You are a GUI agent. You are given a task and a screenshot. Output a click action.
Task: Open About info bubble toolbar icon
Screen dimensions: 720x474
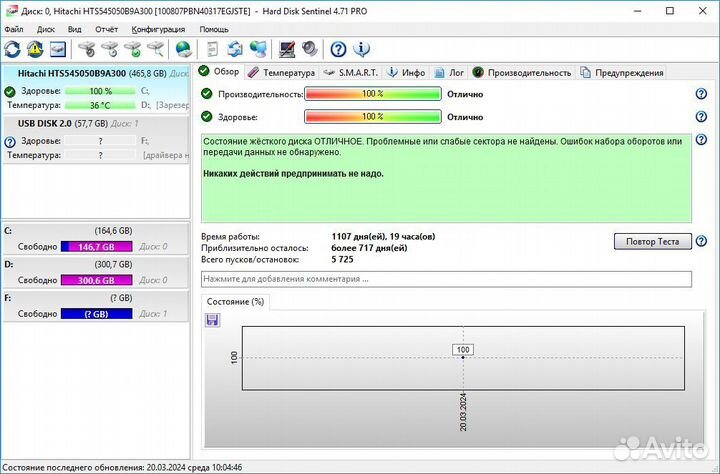pyautogui.click(x=362, y=49)
